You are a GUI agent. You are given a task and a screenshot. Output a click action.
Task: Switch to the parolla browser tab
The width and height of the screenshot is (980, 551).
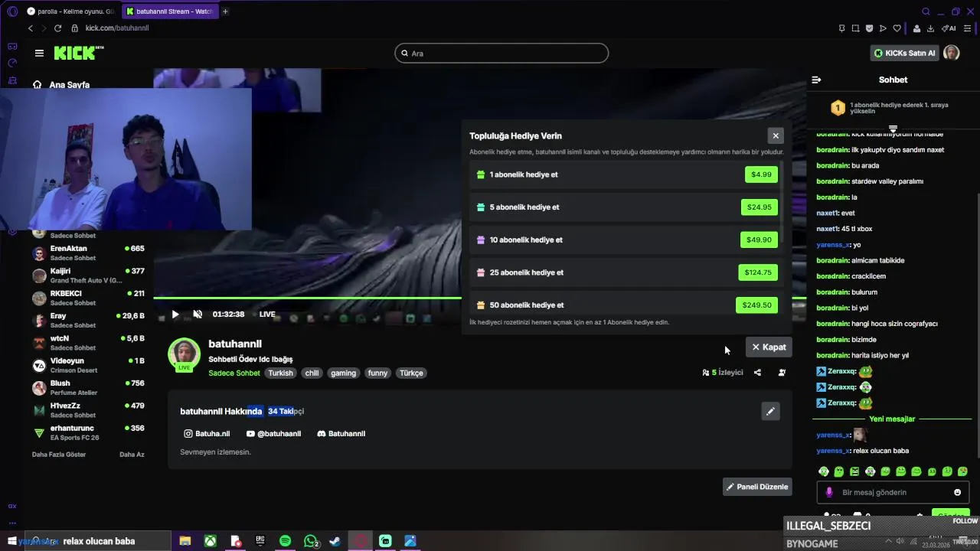pyautogui.click(x=71, y=11)
